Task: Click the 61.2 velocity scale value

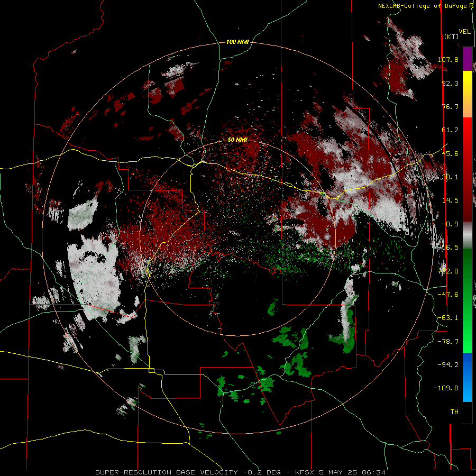Action: pos(450,130)
